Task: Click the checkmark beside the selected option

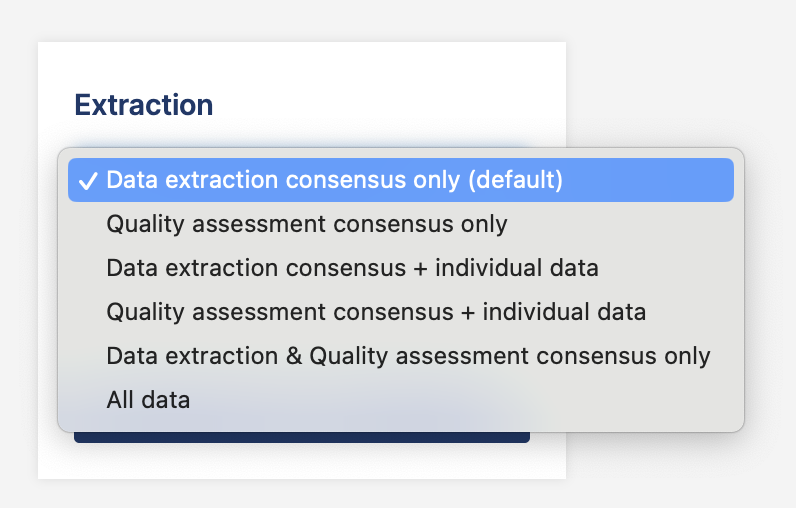Action: pyautogui.click(x=89, y=181)
